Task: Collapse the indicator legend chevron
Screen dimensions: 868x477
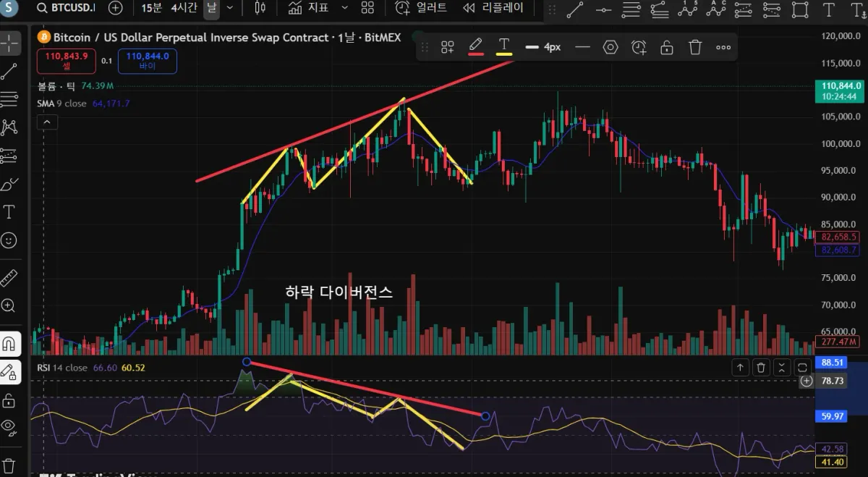Action: click(47, 122)
